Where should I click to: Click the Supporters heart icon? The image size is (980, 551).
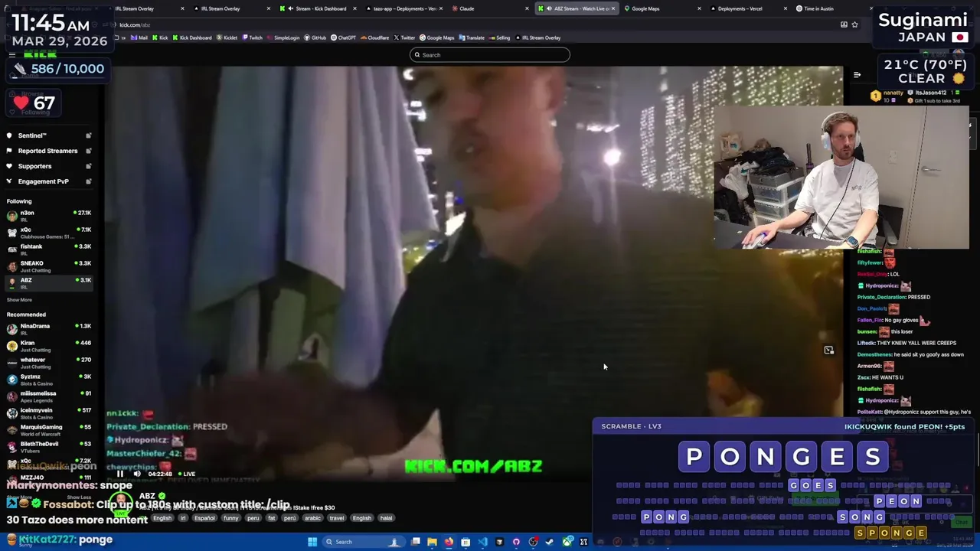[9, 166]
